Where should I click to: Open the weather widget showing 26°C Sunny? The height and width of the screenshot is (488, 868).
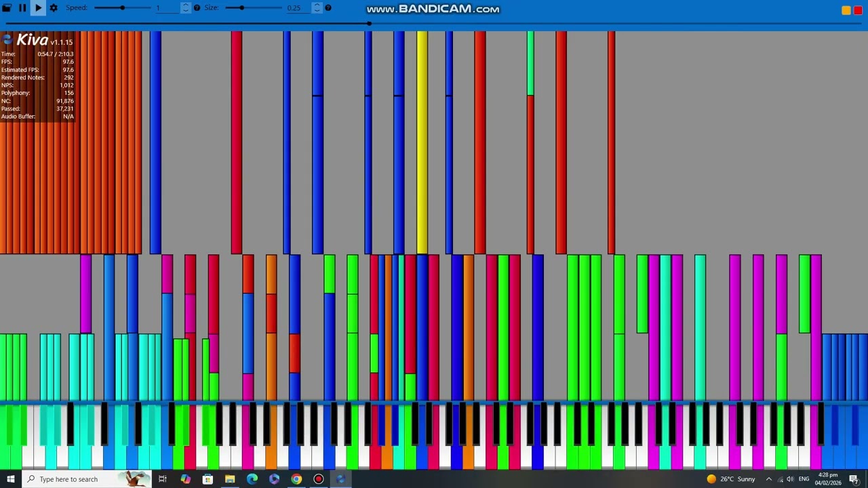click(730, 479)
